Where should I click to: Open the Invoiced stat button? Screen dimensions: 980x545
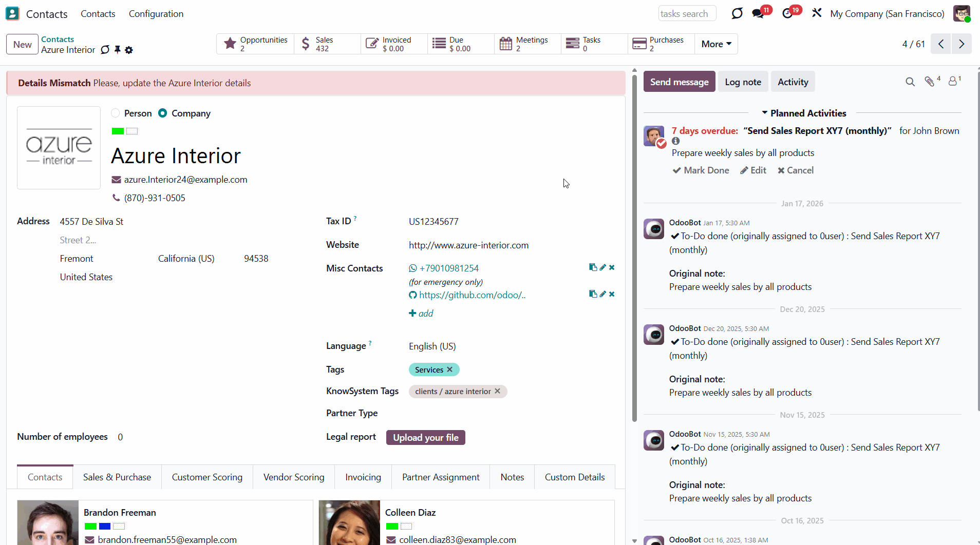[394, 44]
